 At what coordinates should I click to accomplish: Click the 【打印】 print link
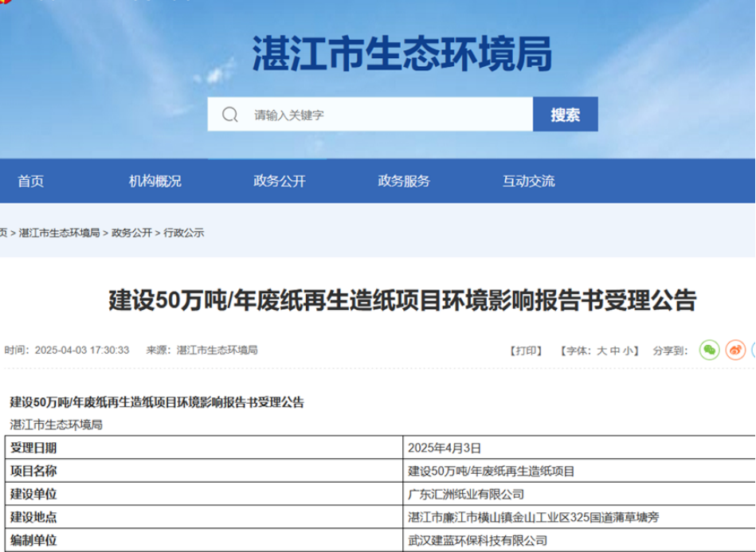(x=527, y=350)
